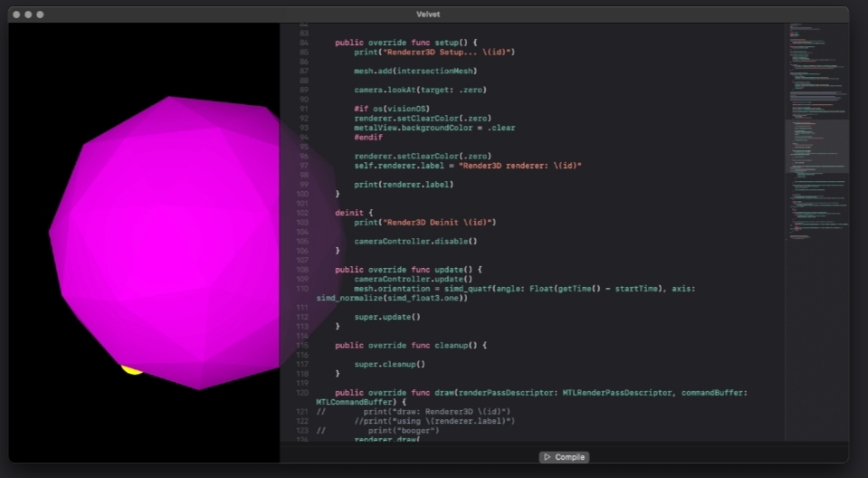The height and width of the screenshot is (478, 868).
Task: Click line number 115 in the gutter
Action: click(301, 345)
